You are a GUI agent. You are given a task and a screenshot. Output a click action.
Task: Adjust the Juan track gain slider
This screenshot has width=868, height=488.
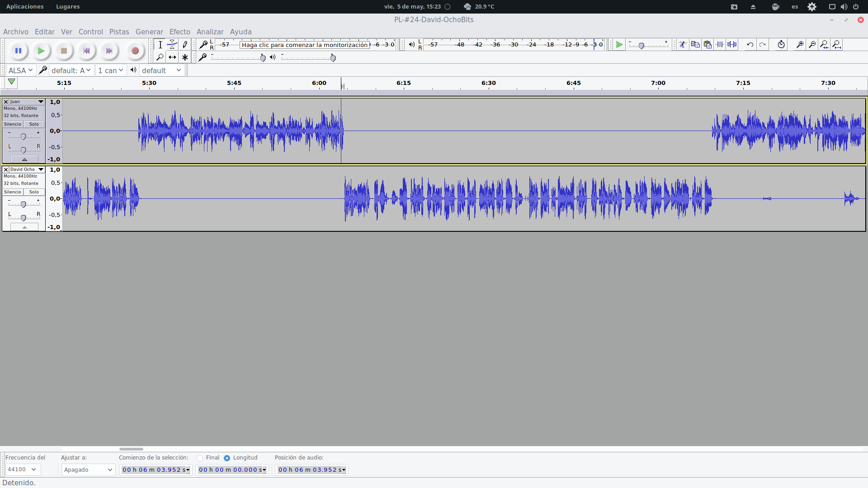(24, 136)
